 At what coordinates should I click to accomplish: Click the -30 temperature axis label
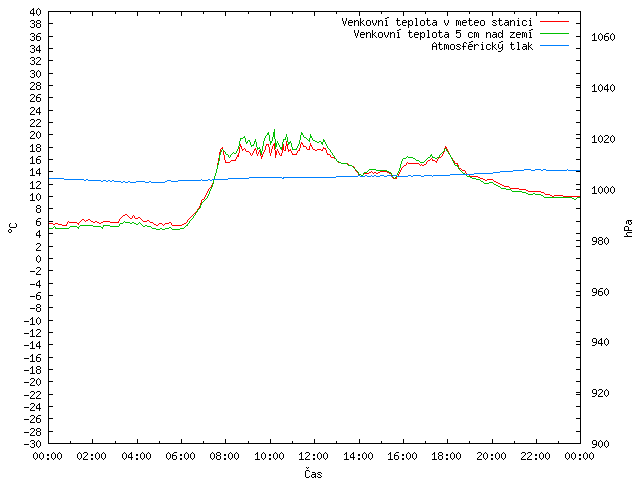(33, 444)
